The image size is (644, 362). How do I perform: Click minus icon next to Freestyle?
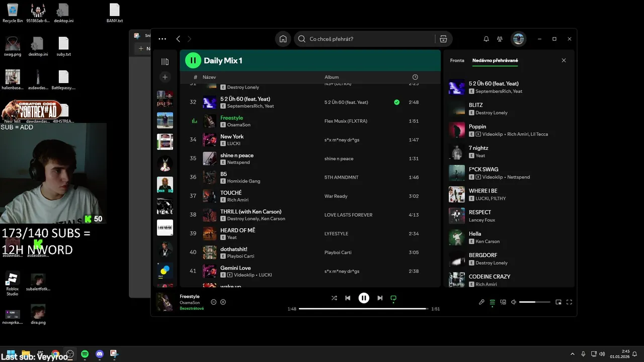click(x=214, y=302)
